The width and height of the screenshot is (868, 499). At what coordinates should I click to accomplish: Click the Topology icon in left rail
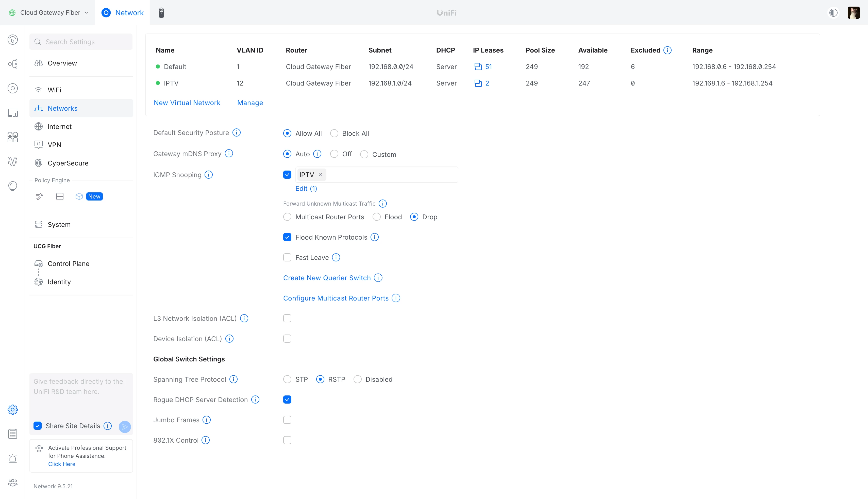tap(13, 64)
